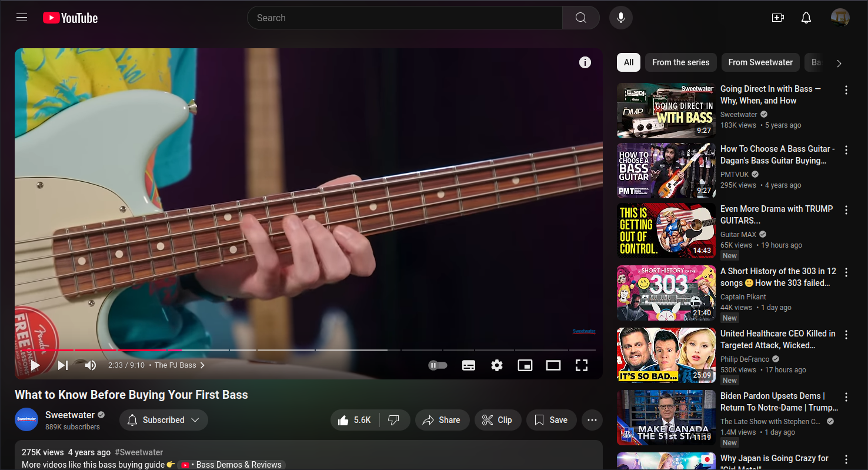Dislike the video

(x=395, y=420)
